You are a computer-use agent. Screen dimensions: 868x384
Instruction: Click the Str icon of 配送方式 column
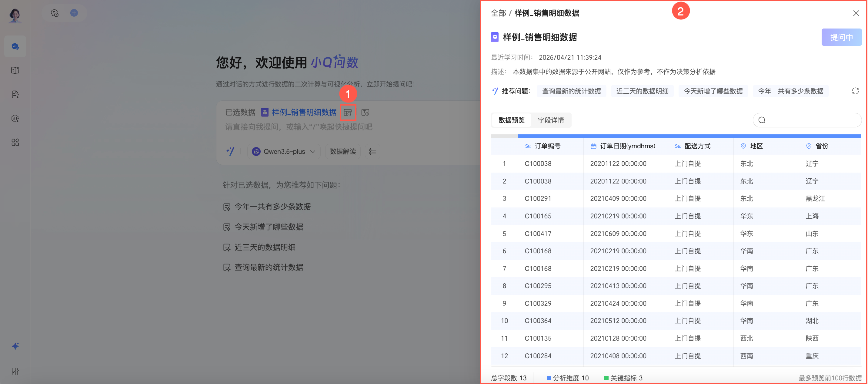click(x=678, y=146)
